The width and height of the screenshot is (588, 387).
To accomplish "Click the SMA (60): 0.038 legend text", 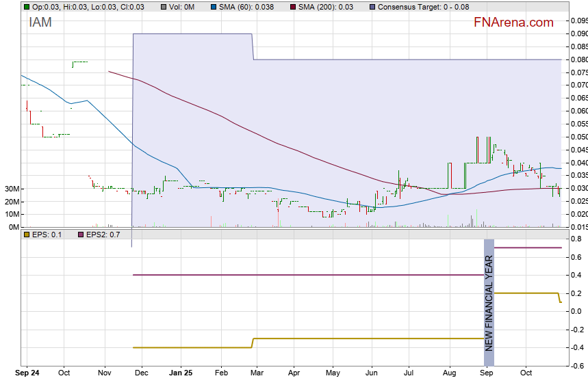I will point(246,6).
